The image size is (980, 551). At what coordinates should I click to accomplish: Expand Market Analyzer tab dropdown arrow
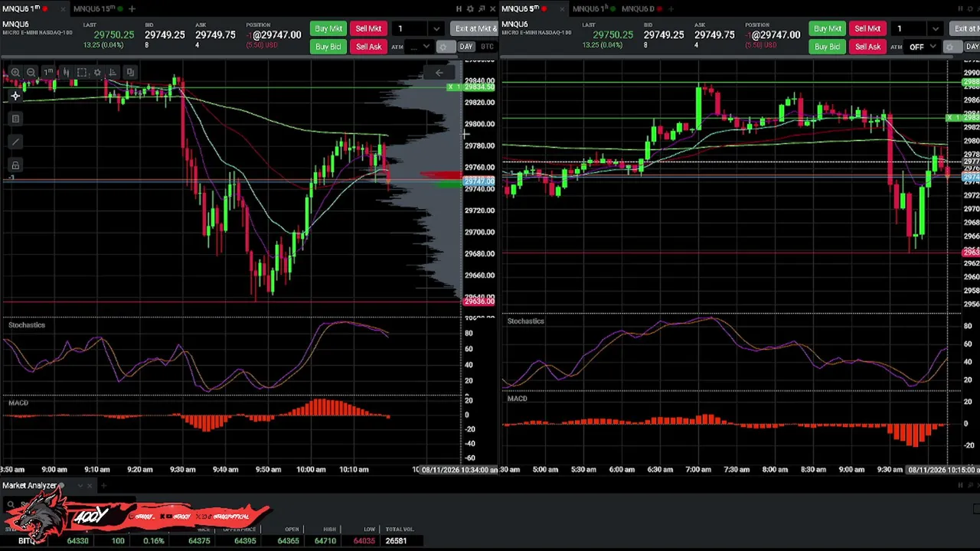pos(80,486)
